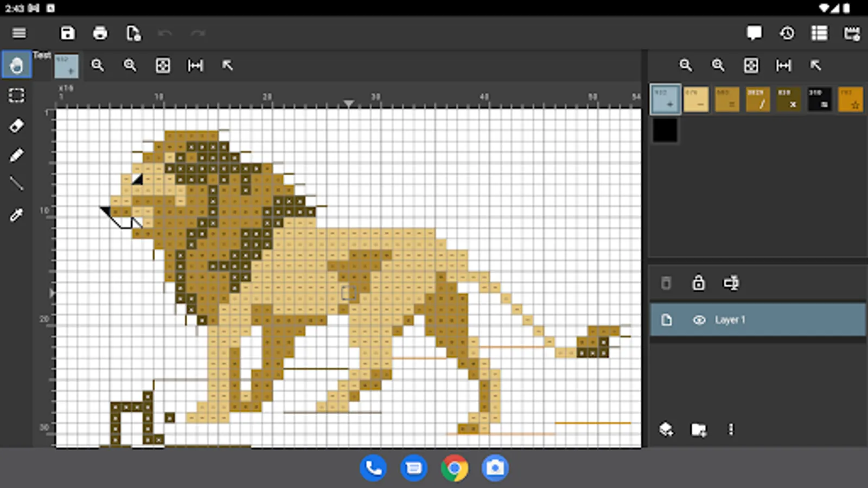
Task: Fit the canvas to width
Action: [x=195, y=66]
